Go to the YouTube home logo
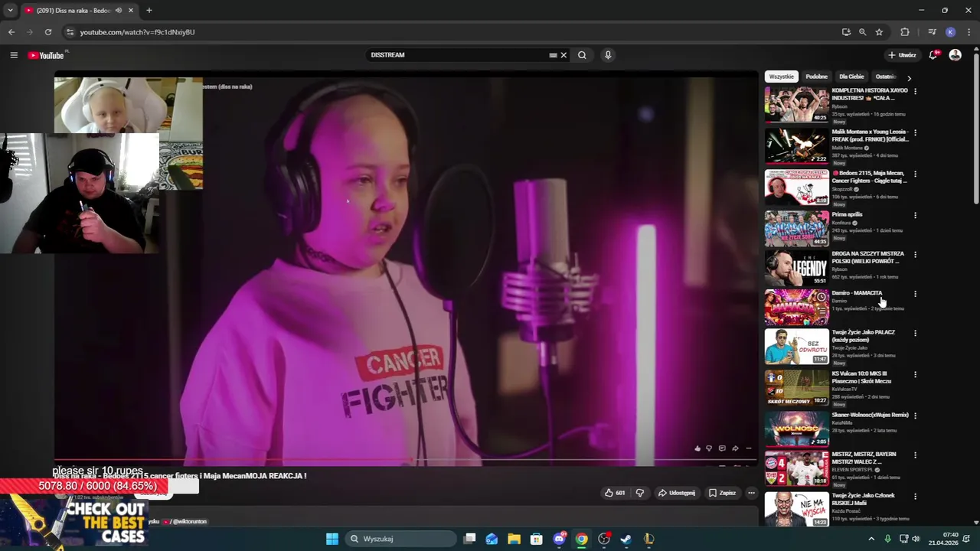Viewport: 980px width, 551px height. pos(46,55)
